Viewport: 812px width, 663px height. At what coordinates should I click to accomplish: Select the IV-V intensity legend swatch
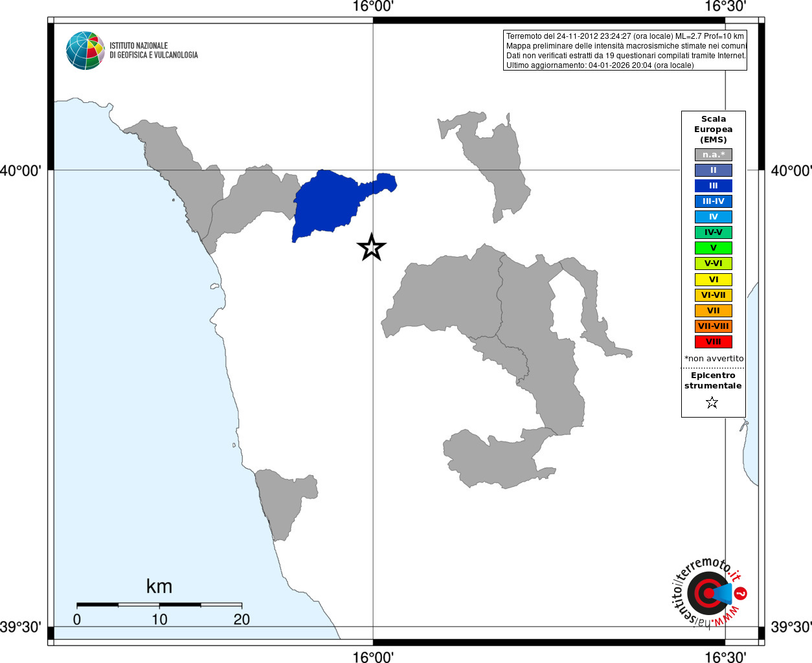[714, 232]
